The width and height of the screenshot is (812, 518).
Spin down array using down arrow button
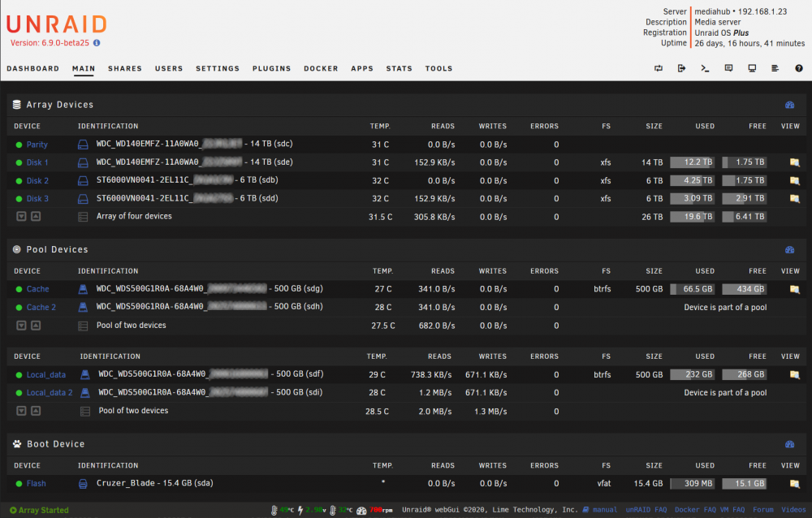click(21, 216)
